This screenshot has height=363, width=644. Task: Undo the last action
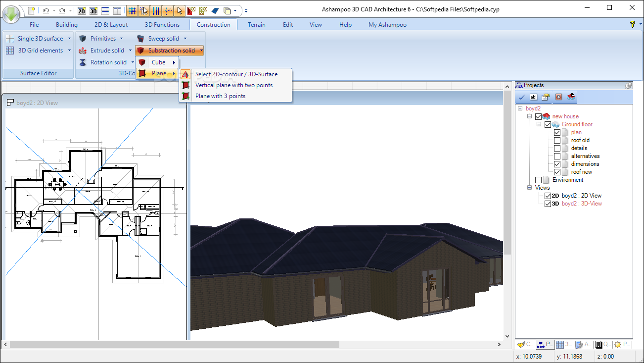pyautogui.click(x=46, y=10)
